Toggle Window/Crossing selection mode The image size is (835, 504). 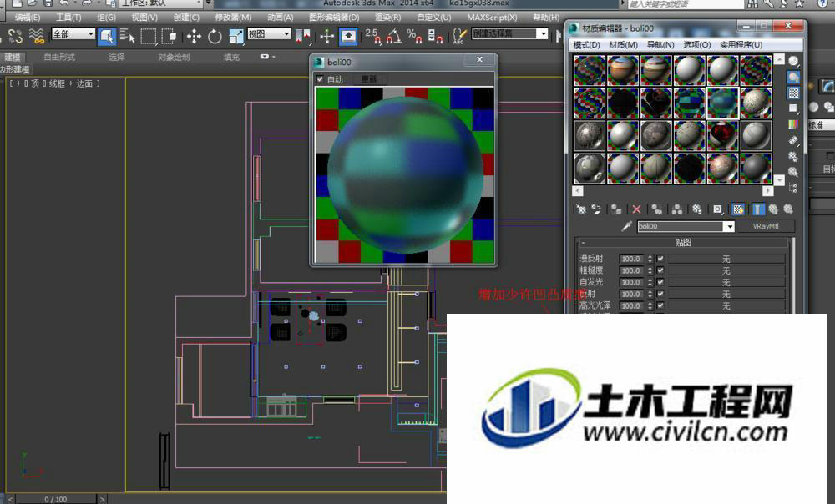(x=169, y=36)
